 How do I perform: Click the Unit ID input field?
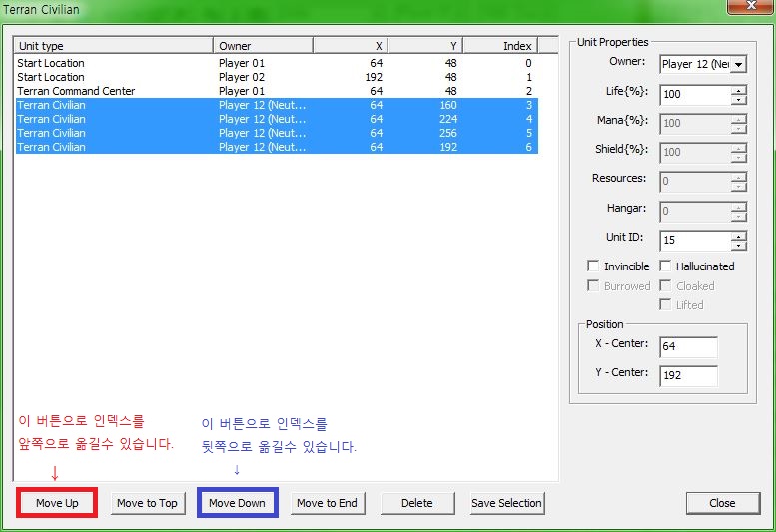pos(695,241)
